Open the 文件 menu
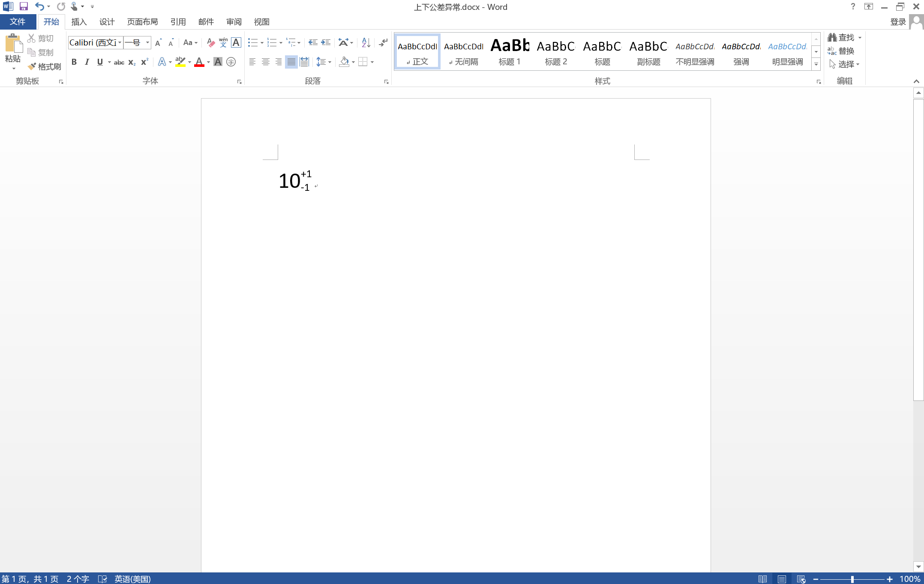This screenshot has height=584, width=924. tap(18, 22)
